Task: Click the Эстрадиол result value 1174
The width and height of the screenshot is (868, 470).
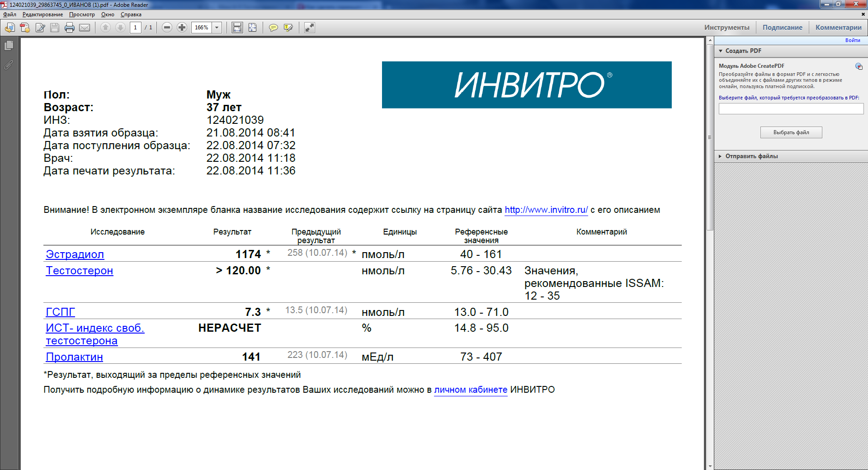Action: coord(248,254)
